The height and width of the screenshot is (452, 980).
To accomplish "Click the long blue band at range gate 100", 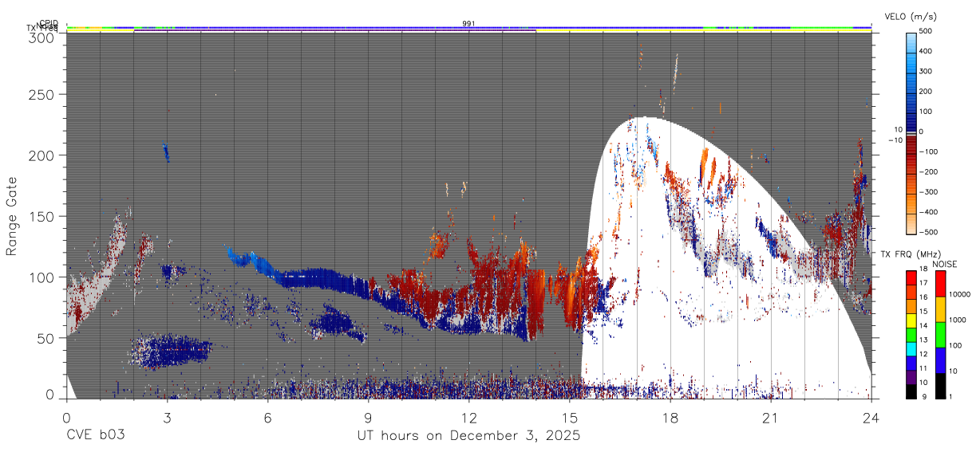I will (319, 278).
